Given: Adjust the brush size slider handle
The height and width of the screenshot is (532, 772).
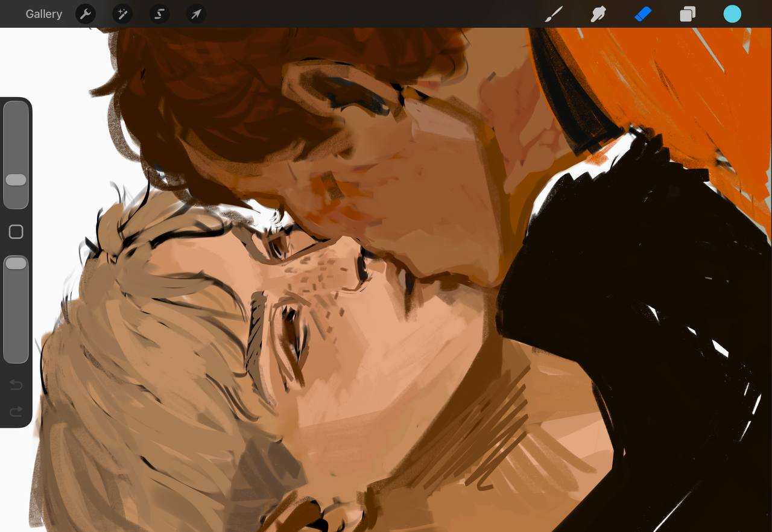Looking at the screenshot, I should tap(16, 180).
